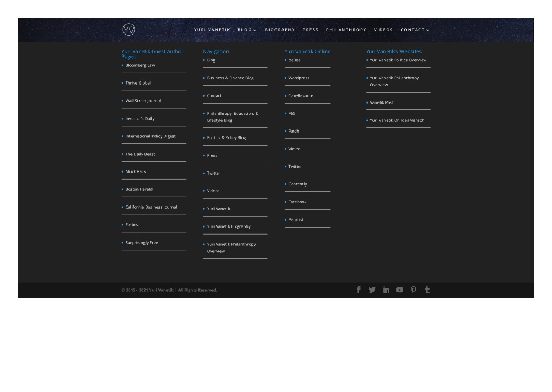552x392 pixels.
Task: Open the Twitter bird icon in footer
Action: tap(372, 290)
